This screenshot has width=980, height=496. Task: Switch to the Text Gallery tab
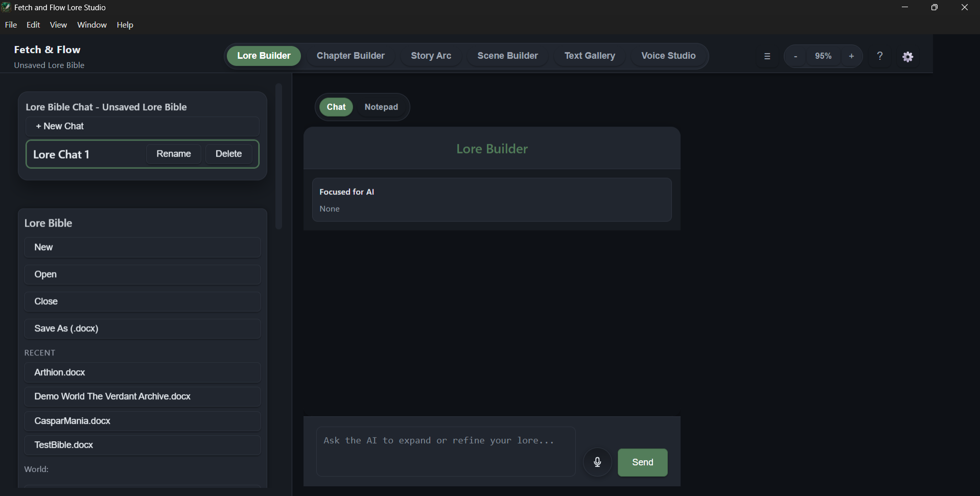(x=590, y=56)
